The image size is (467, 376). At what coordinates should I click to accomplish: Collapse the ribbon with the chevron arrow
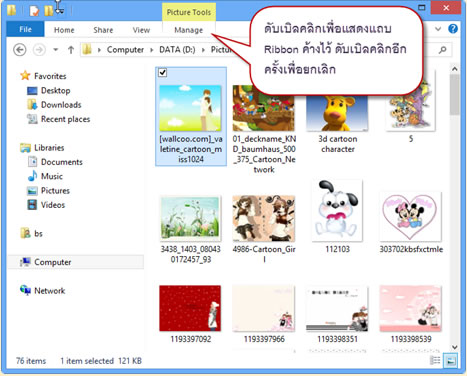coord(438,29)
